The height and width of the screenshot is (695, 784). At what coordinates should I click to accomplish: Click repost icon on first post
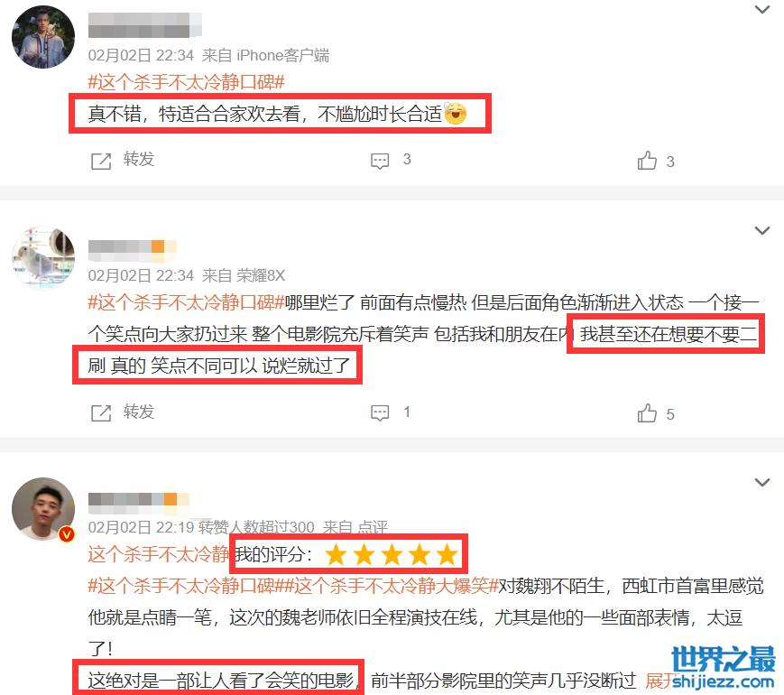101,162
